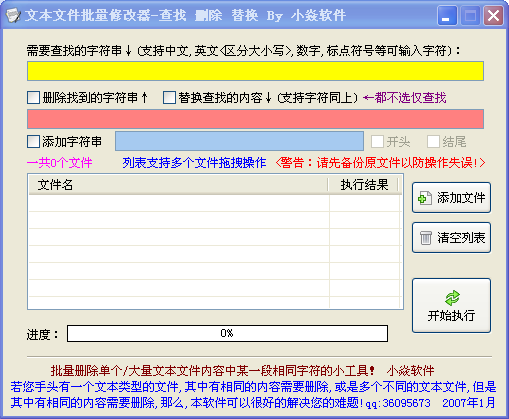Select the blue add-string text field
Image resolution: width=509 pixels, height=419 pixels.
239,141
